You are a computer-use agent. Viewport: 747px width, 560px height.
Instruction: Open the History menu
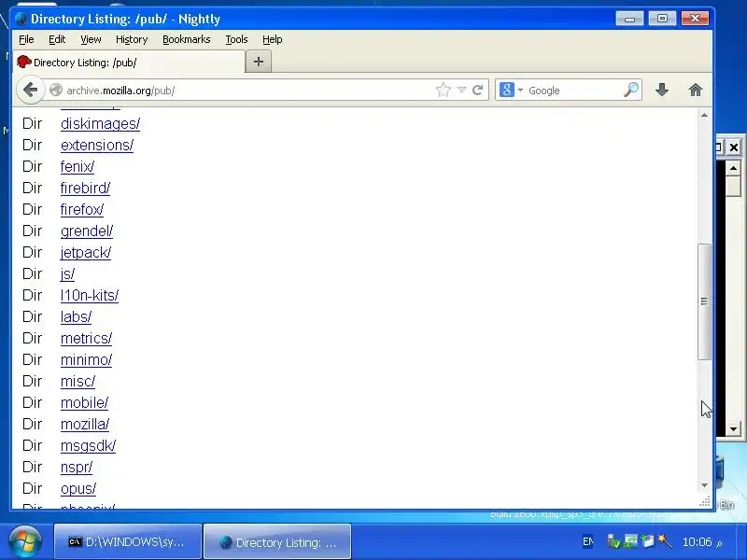pos(132,39)
